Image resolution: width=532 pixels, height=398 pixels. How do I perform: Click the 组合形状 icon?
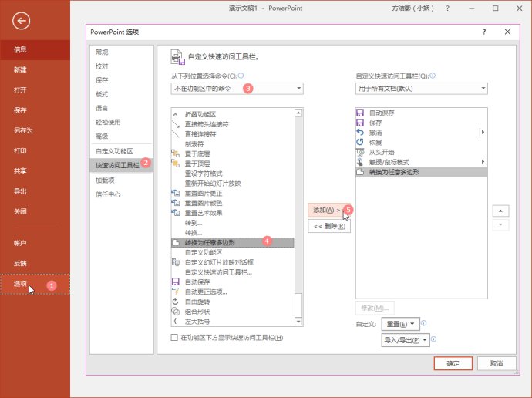pyautogui.click(x=176, y=312)
